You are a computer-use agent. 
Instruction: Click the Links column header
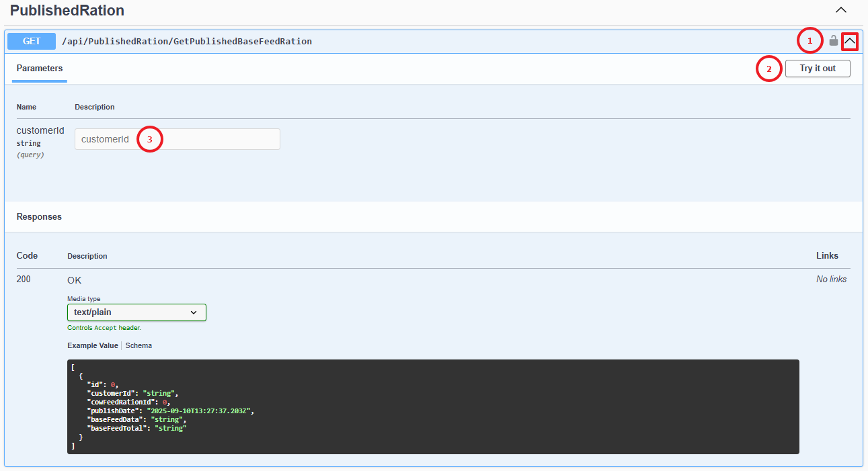(827, 255)
